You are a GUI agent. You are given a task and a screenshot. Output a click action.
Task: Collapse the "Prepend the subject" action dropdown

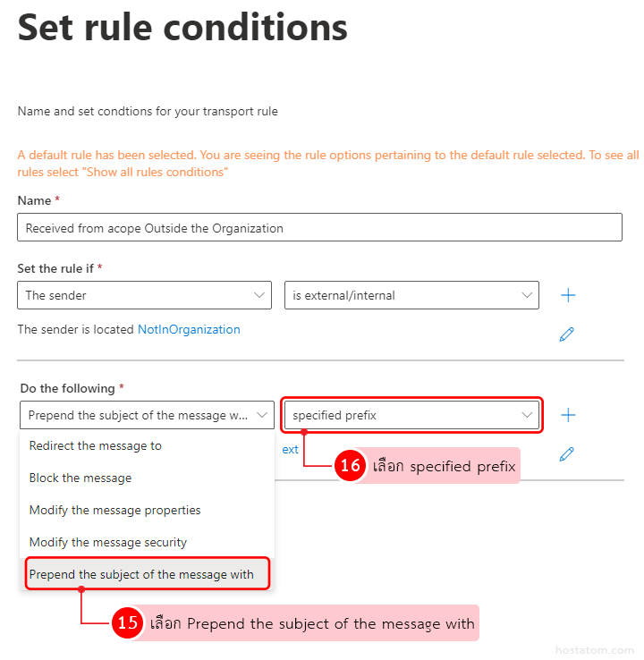[147, 415]
